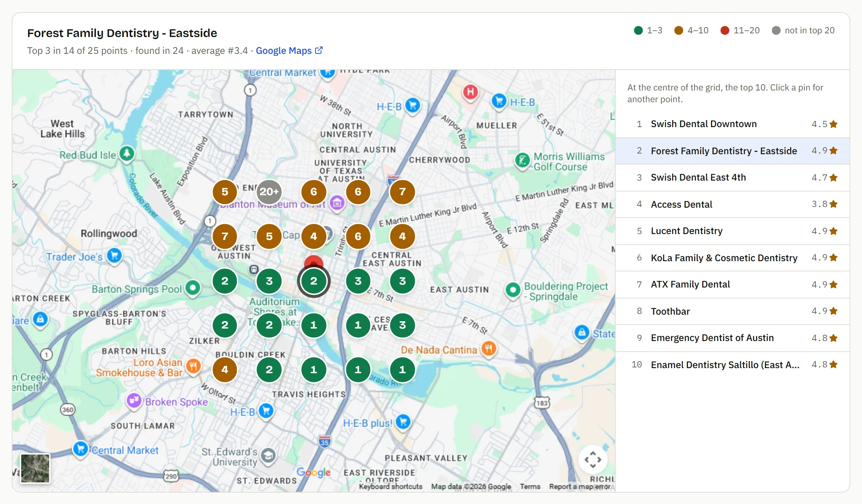862x504 pixels.
Task: Open the map Terms link
Action: [x=530, y=486]
